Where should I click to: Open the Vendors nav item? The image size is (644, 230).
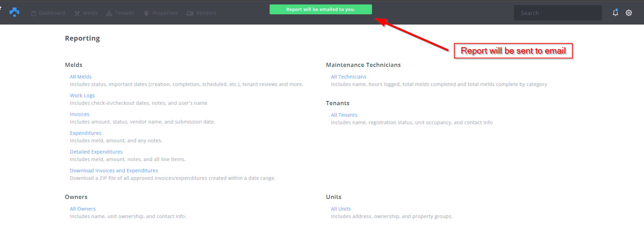click(206, 13)
